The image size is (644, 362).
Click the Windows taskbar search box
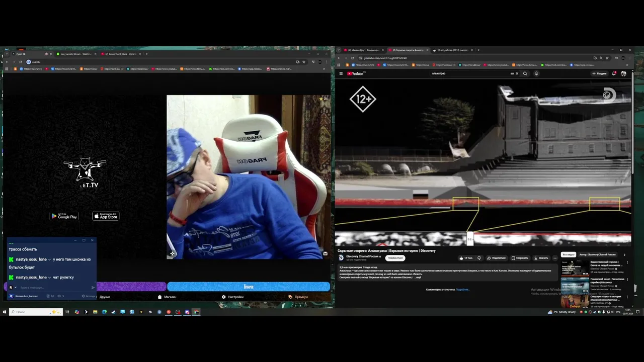point(36,312)
